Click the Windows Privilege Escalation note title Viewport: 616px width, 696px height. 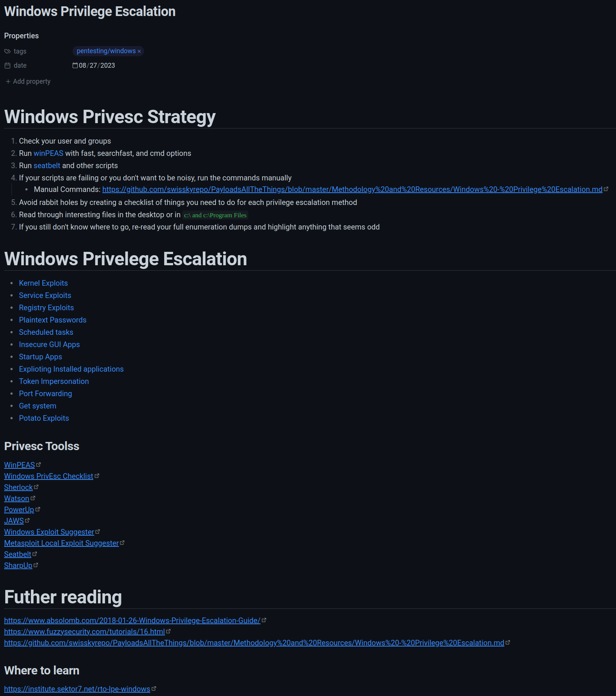(90, 12)
